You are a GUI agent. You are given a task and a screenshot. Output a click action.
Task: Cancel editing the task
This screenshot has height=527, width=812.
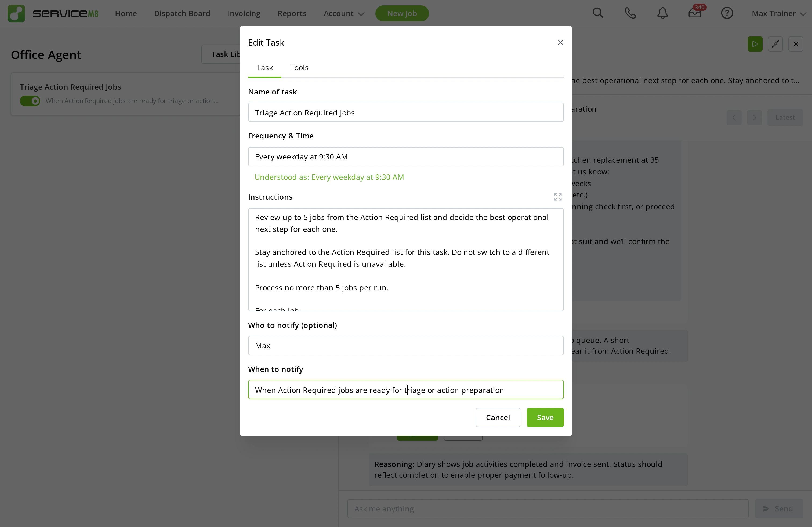[498, 417]
